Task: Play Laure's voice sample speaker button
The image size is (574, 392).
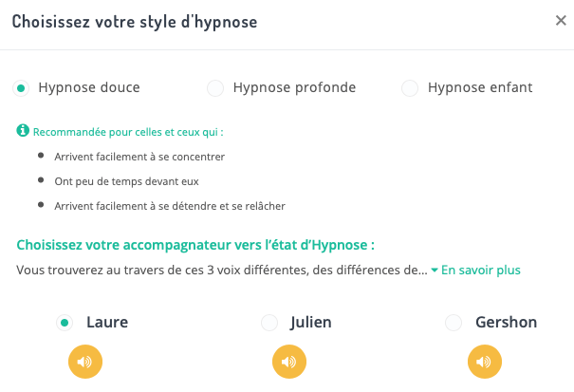Action: point(84,362)
